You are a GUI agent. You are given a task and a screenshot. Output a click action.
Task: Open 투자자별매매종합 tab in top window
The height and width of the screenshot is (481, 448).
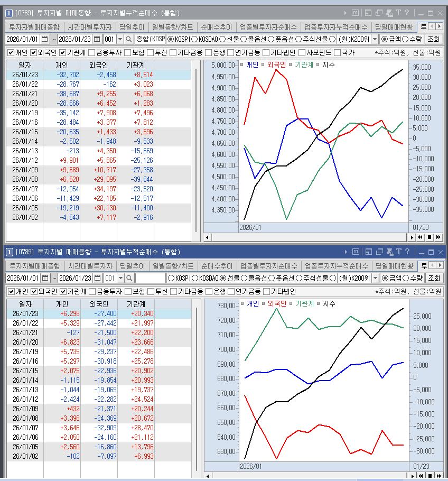click(34, 27)
